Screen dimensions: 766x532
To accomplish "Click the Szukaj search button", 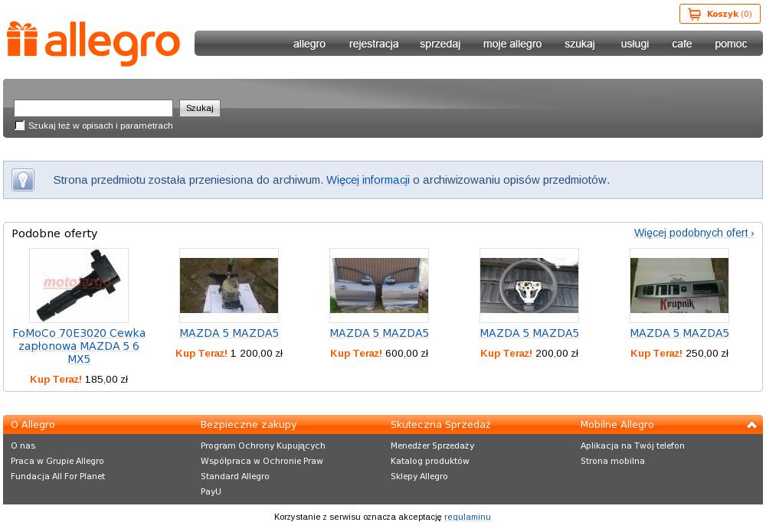I will (x=200, y=108).
